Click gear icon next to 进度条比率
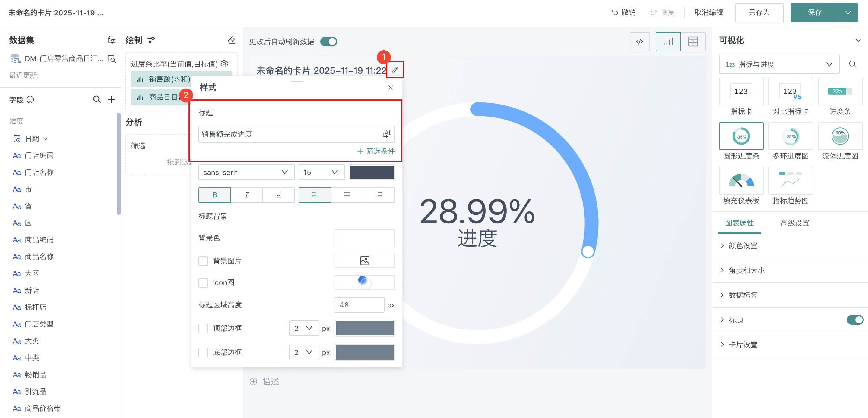This screenshot has height=418, width=868. [x=224, y=64]
